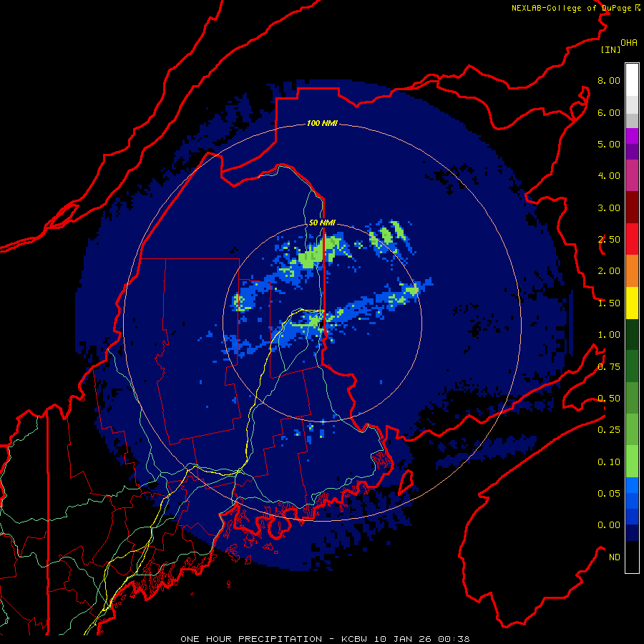Click the 5.00 legend value
Viewport: 644px width, 644px height.
[609, 144]
